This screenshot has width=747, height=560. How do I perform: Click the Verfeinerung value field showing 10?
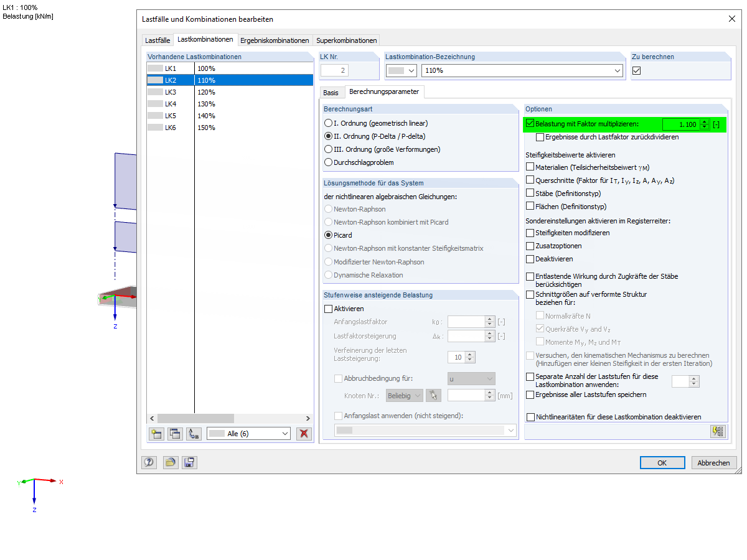[456, 357]
